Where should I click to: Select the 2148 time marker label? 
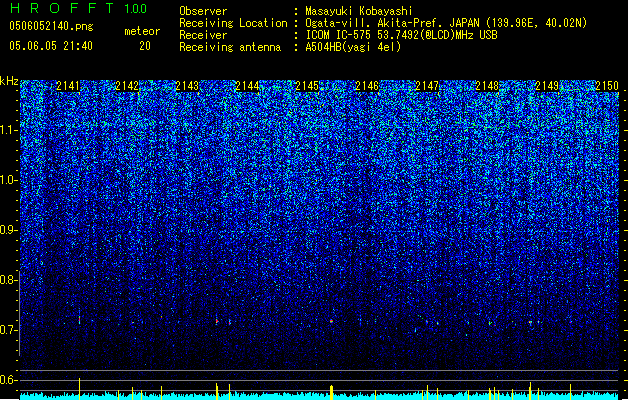coord(487,86)
